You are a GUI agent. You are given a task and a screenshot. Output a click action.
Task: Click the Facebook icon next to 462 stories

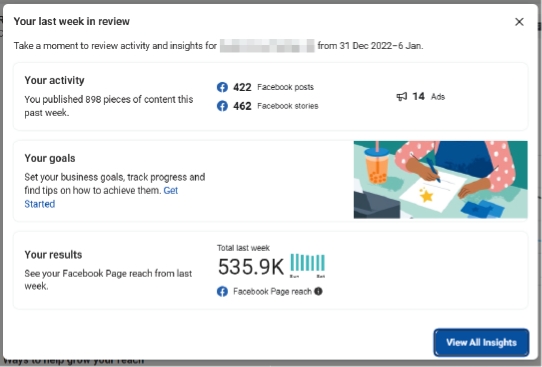click(222, 106)
